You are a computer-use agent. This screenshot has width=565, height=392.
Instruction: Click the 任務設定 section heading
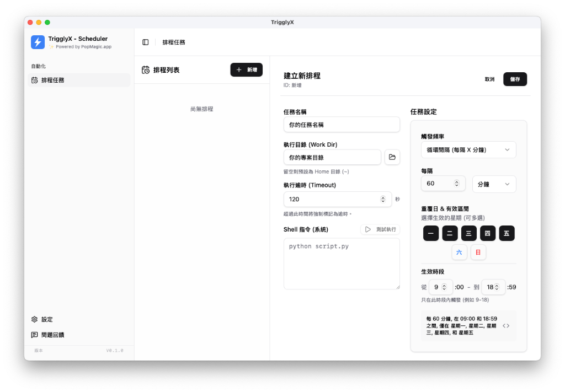click(x=423, y=111)
